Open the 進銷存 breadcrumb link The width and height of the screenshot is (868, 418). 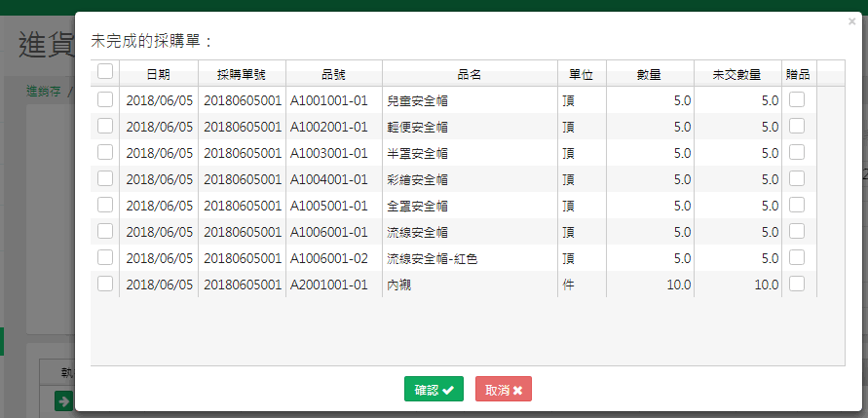44,92
